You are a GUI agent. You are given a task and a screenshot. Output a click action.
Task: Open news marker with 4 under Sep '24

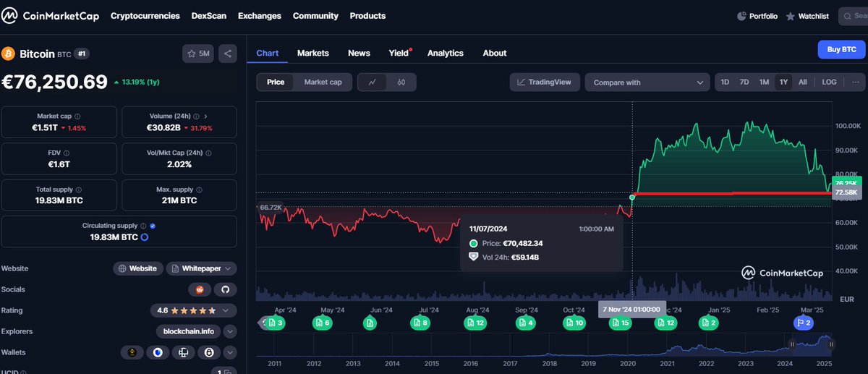(526, 323)
